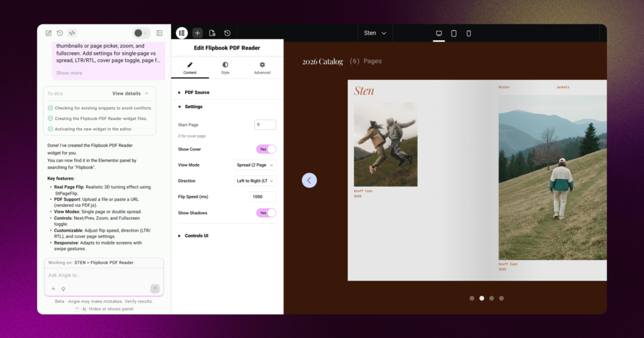
Task: Open the code view icon in Angie panel
Action: click(x=72, y=33)
